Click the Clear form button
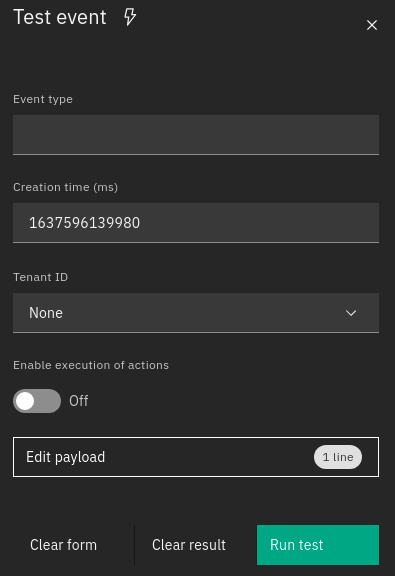The height and width of the screenshot is (576, 395). tap(64, 545)
